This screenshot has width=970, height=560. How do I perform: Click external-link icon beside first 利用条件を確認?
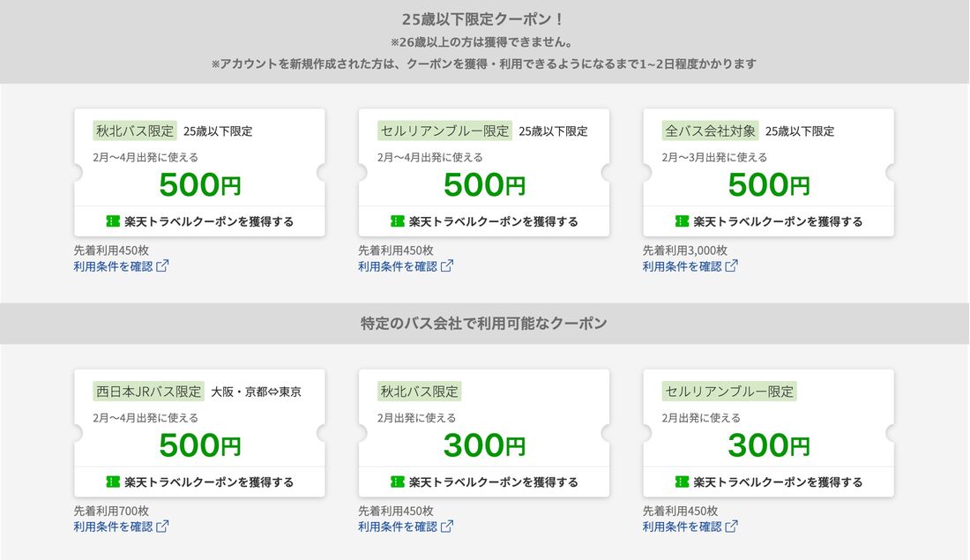(x=163, y=265)
